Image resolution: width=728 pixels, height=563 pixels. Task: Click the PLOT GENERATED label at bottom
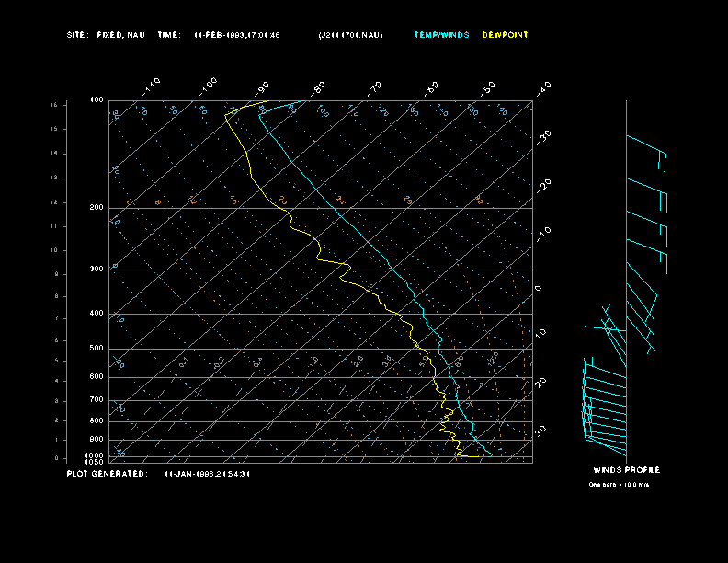pos(107,474)
